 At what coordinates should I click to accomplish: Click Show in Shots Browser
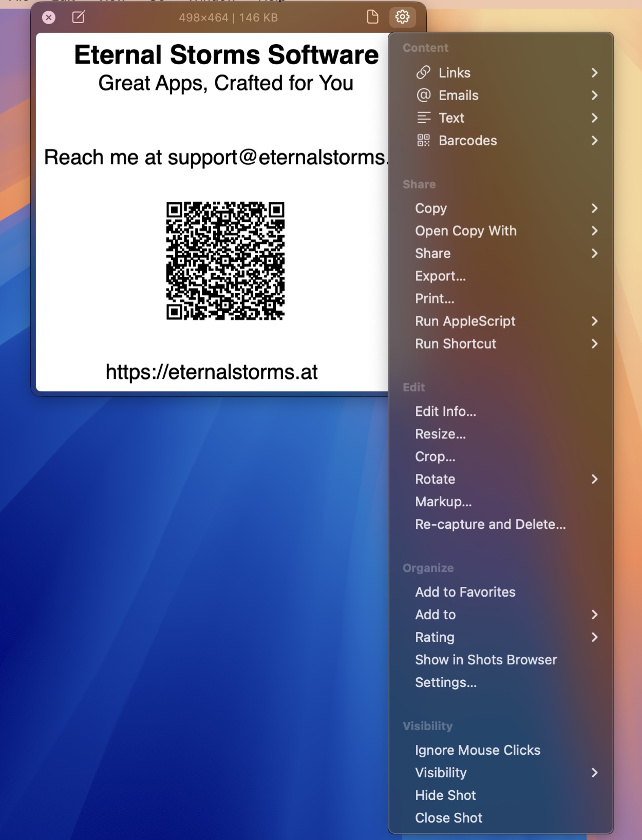coord(501,660)
